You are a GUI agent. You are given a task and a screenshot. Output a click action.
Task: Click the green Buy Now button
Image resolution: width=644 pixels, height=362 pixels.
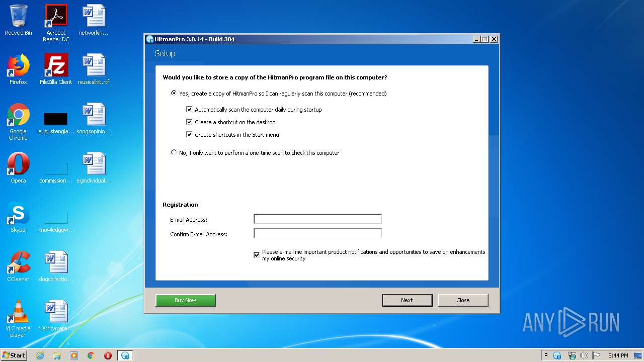coord(186,300)
